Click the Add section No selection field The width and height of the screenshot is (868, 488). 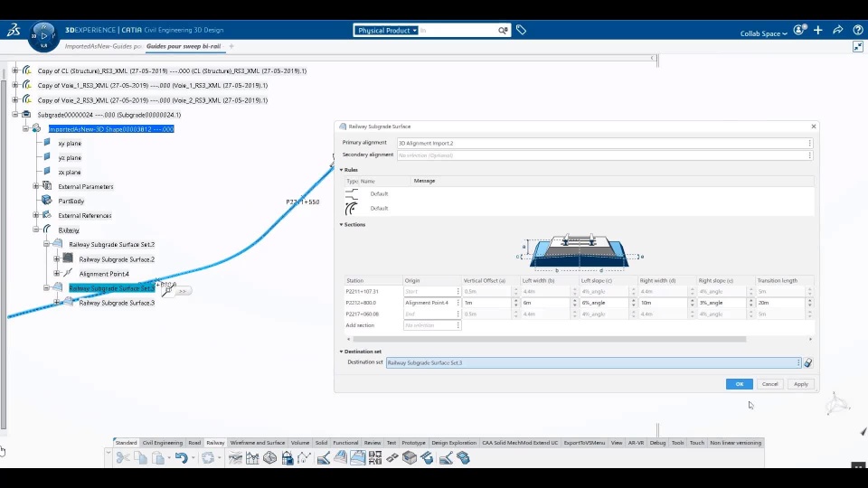(432, 325)
